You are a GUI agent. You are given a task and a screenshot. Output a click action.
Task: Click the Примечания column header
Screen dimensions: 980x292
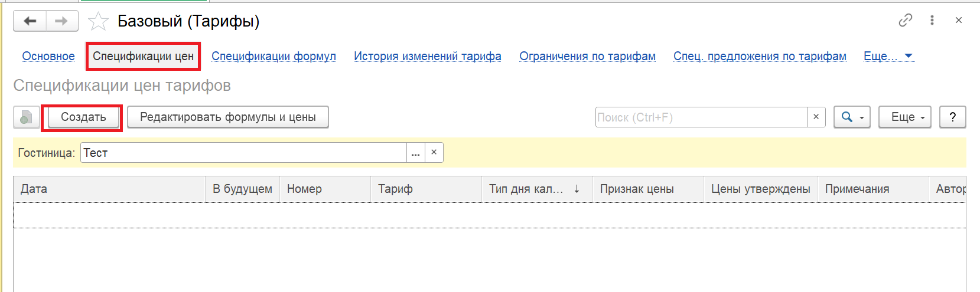click(873, 189)
